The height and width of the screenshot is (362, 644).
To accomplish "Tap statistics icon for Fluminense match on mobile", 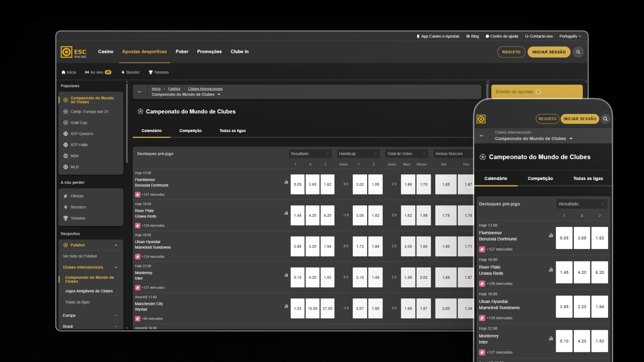I will tap(551, 235).
